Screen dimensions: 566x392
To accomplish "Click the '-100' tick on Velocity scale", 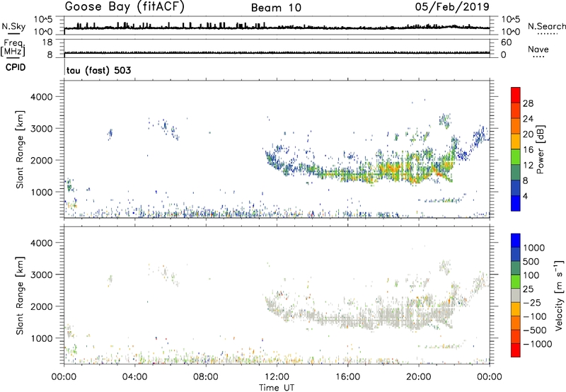I will (x=535, y=316).
